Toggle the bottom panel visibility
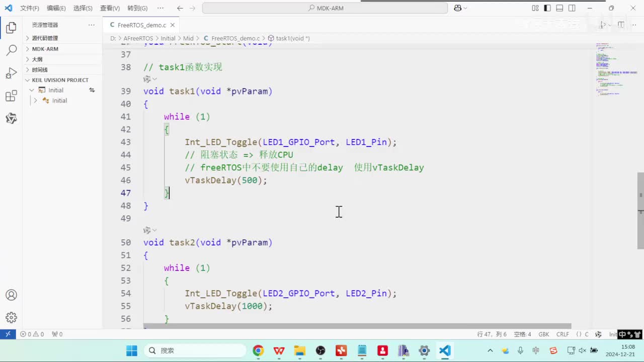Image resolution: width=644 pixels, height=362 pixels. 559,8
